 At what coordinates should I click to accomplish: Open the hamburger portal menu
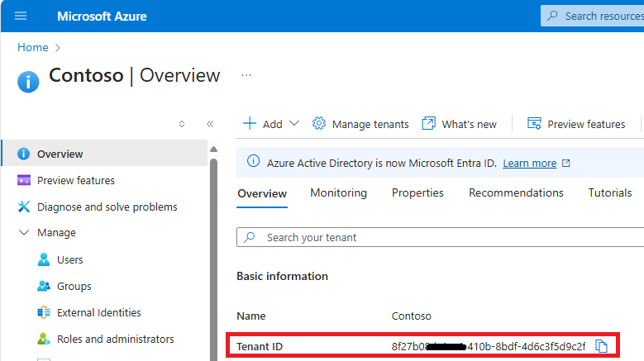click(x=21, y=16)
